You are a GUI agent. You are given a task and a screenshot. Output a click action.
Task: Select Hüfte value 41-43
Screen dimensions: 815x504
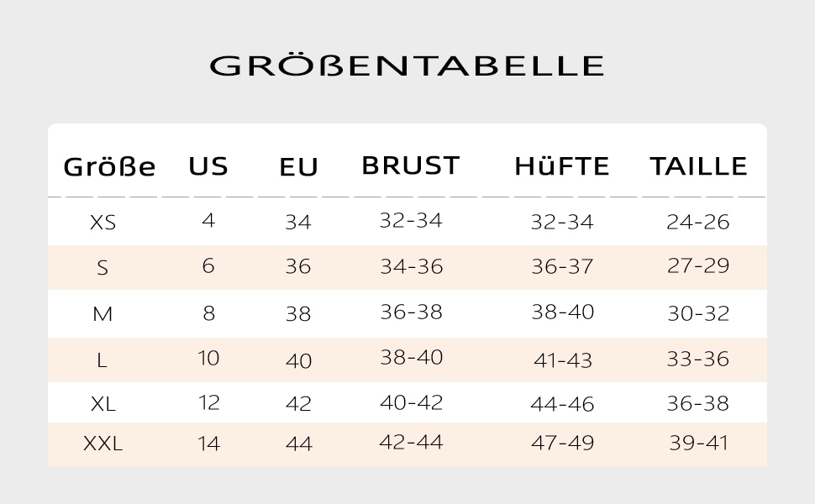(x=562, y=360)
